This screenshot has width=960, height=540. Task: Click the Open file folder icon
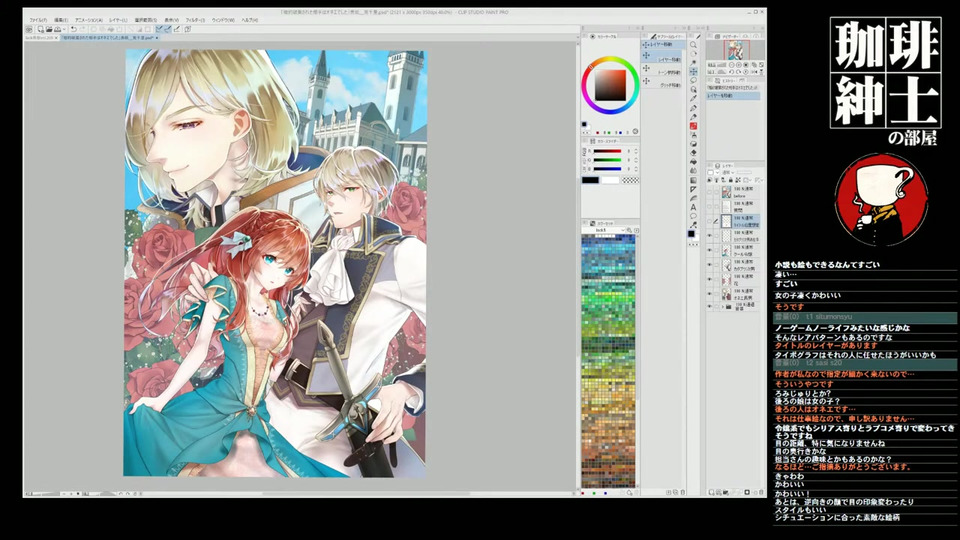[x=49, y=29]
